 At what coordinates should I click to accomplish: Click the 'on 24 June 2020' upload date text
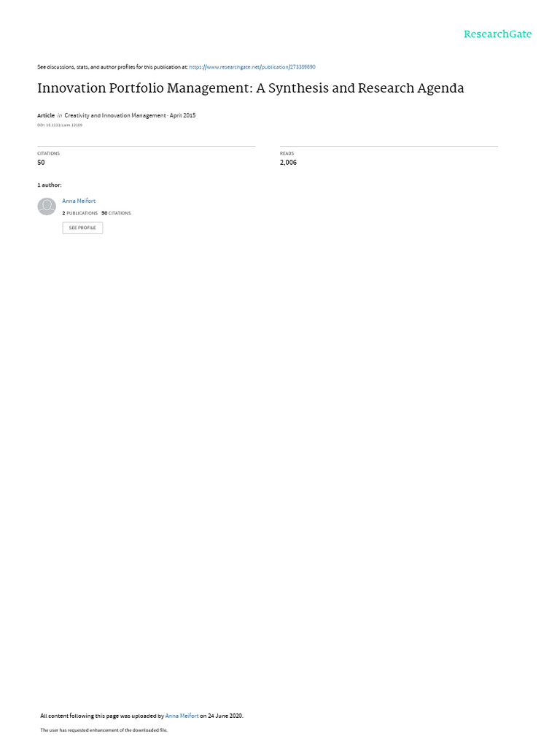tap(222, 716)
